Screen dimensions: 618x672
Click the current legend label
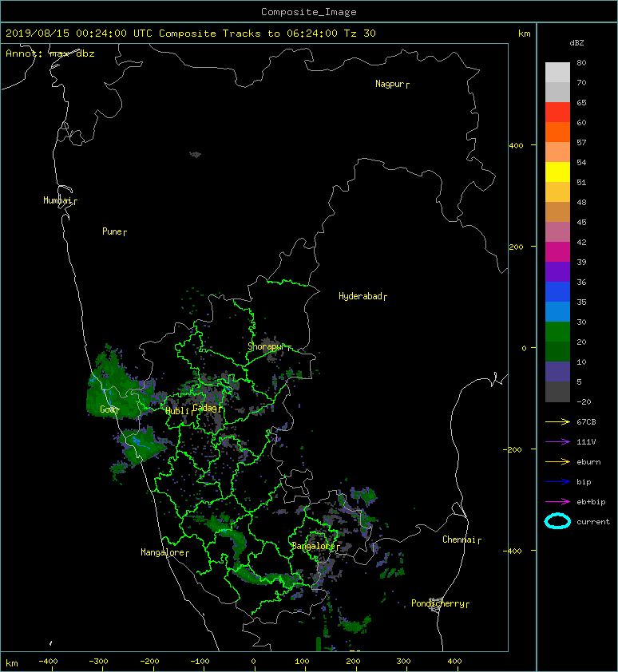click(x=593, y=522)
